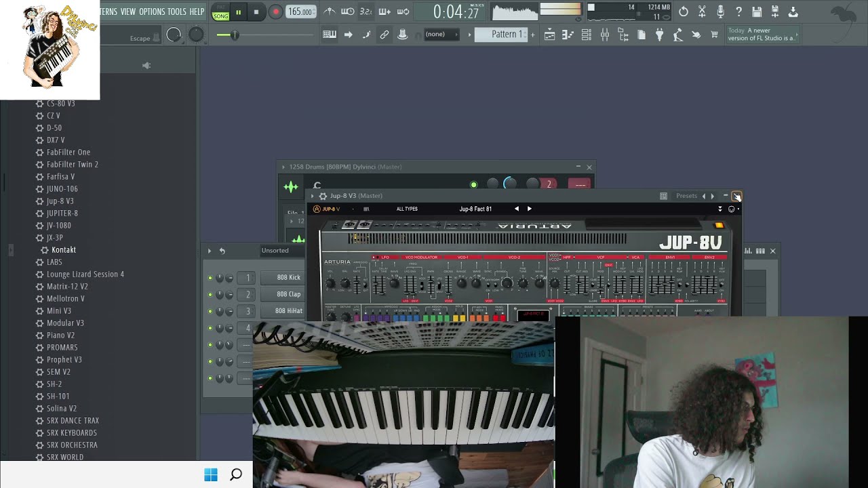Open the plugin picker plug icon
The image size is (868, 488).
coord(659,35)
